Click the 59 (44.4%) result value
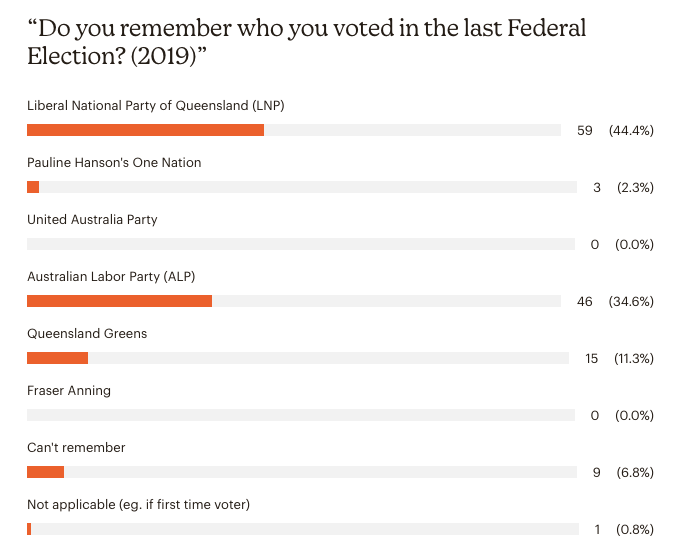Screen dimensions: 680x560 (615, 130)
